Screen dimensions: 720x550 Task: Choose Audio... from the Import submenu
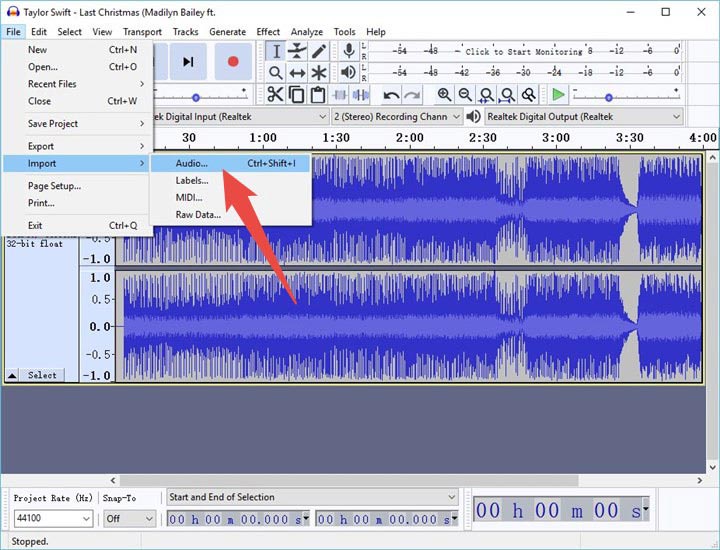(x=191, y=163)
